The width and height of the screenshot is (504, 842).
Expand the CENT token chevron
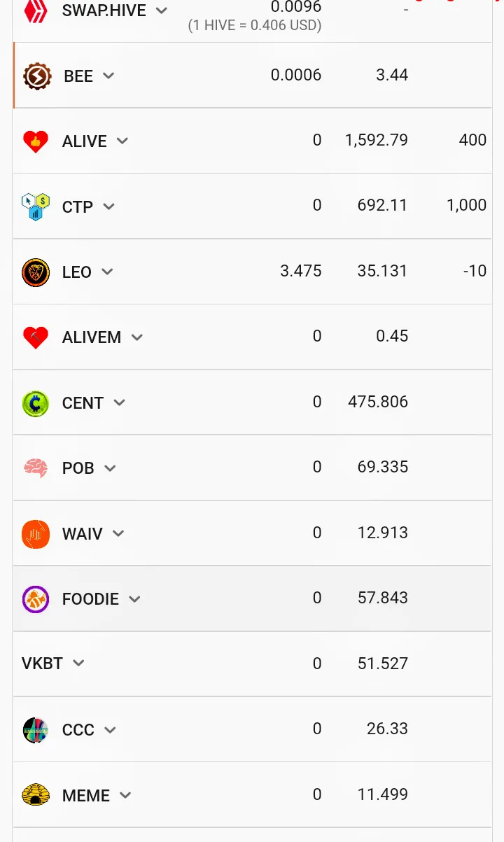pyautogui.click(x=119, y=402)
